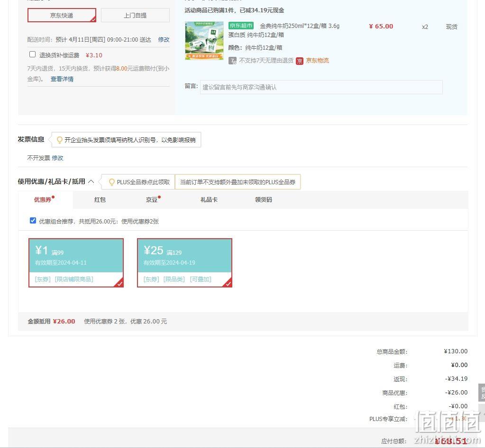The width and height of the screenshot is (485, 448).
Task: Click the 红包 value -¥0.00
Action: [x=458, y=406]
